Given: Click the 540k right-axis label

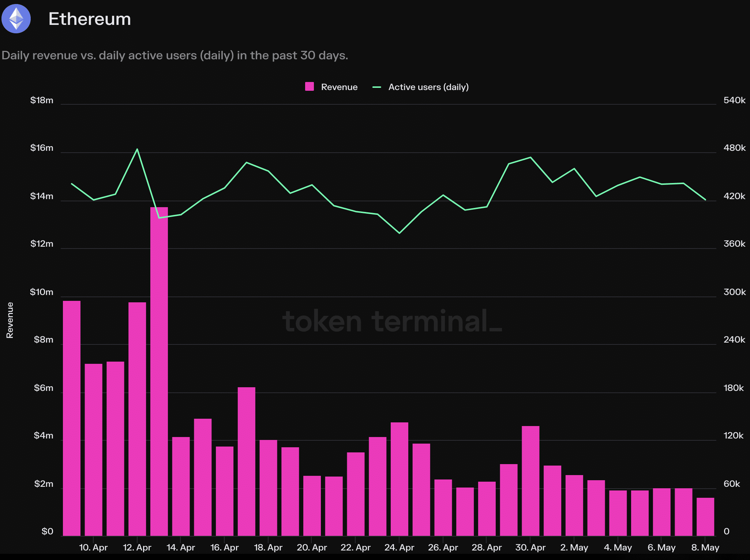Looking at the screenshot, I should [734, 100].
